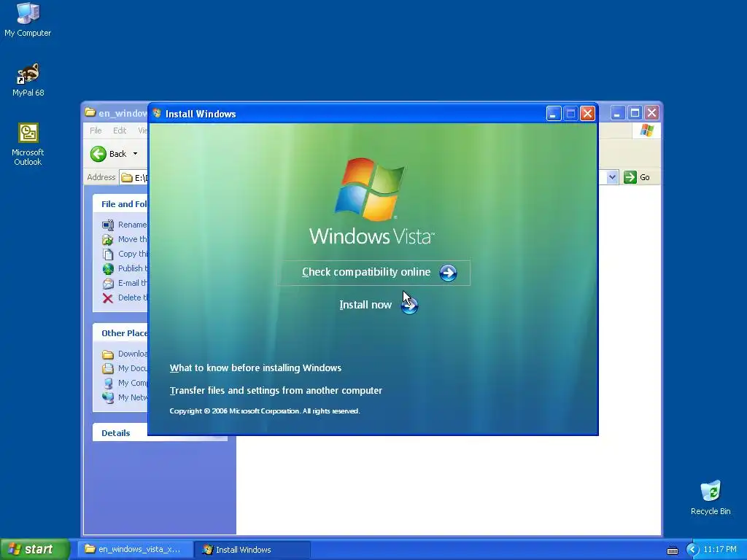747x560 pixels.
Task: Expand the address bar dropdown in Explorer
Action: 612,177
